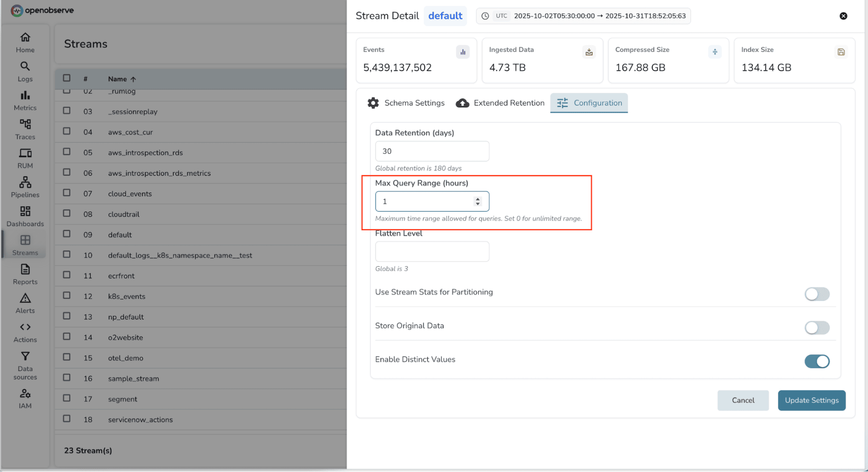Screen dimensions: 868x472
Task: Click inside the Flatten Level input field
Action: tap(432, 251)
